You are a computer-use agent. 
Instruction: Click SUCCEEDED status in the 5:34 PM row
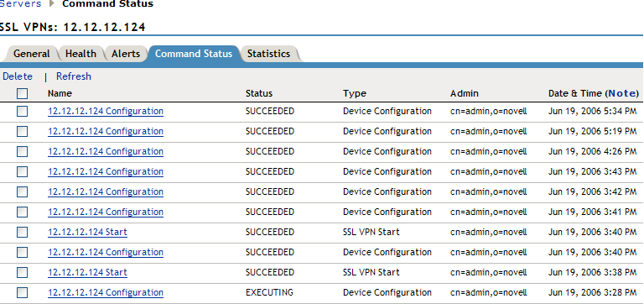270,111
